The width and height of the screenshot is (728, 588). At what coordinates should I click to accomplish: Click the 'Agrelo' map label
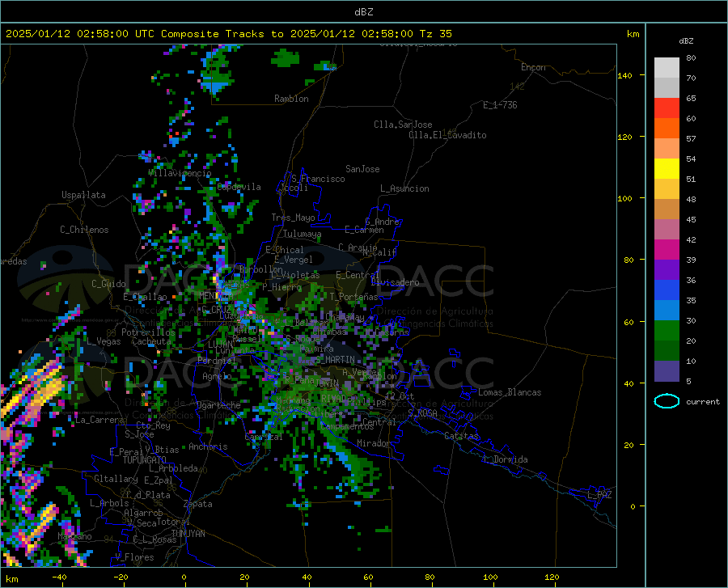coord(217,376)
